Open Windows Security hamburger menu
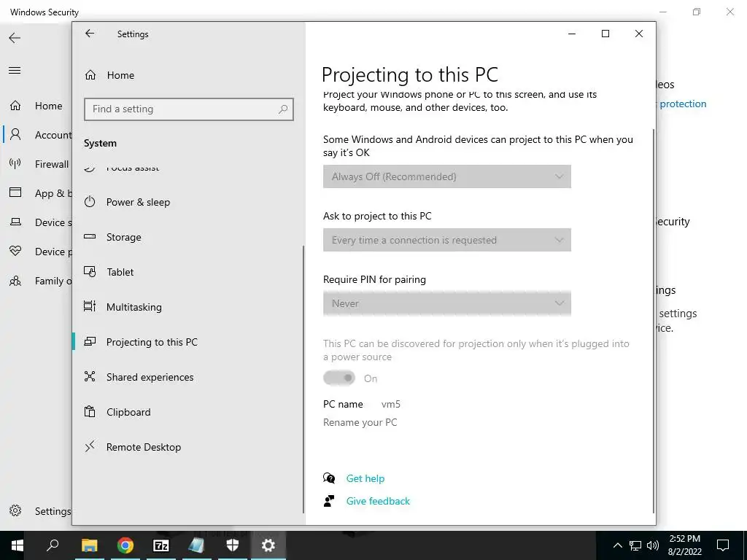The height and width of the screenshot is (560, 747). click(15, 71)
